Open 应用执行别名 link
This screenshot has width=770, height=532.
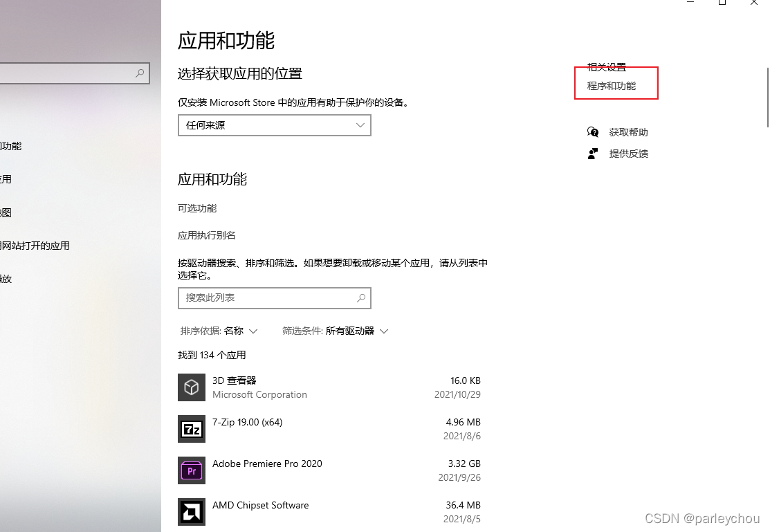[x=207, y=235]
